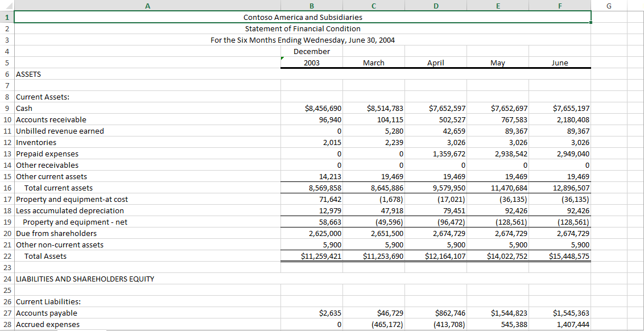Image resolution: width=644 pixels, height=331 pixels.
Task: Select row 1 header
Action: pyautogui.click(x=7, y=17)
